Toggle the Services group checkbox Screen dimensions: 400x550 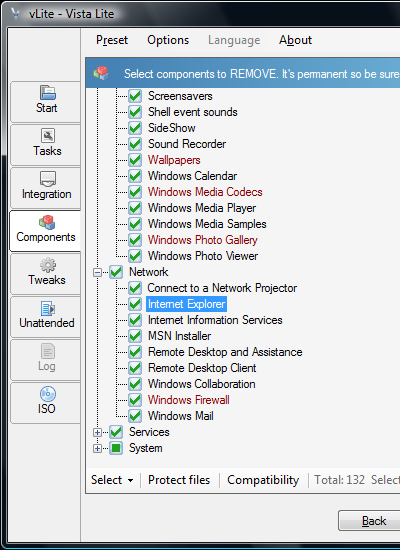(x=116, y=432)
